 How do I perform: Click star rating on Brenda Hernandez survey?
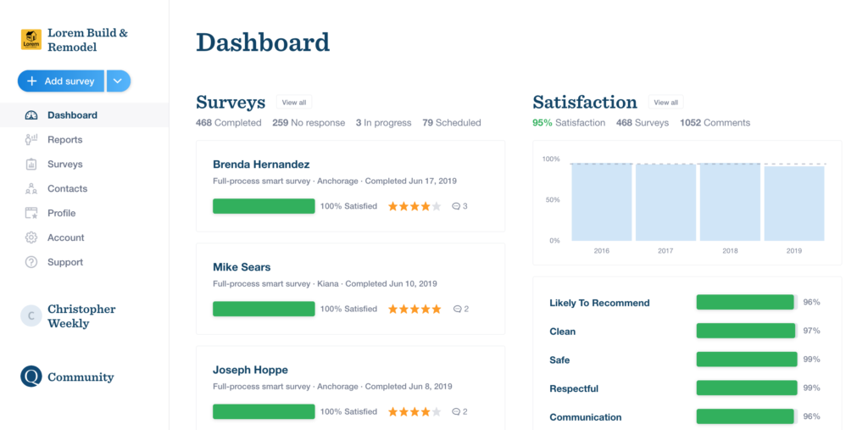[x=415, y=206]
